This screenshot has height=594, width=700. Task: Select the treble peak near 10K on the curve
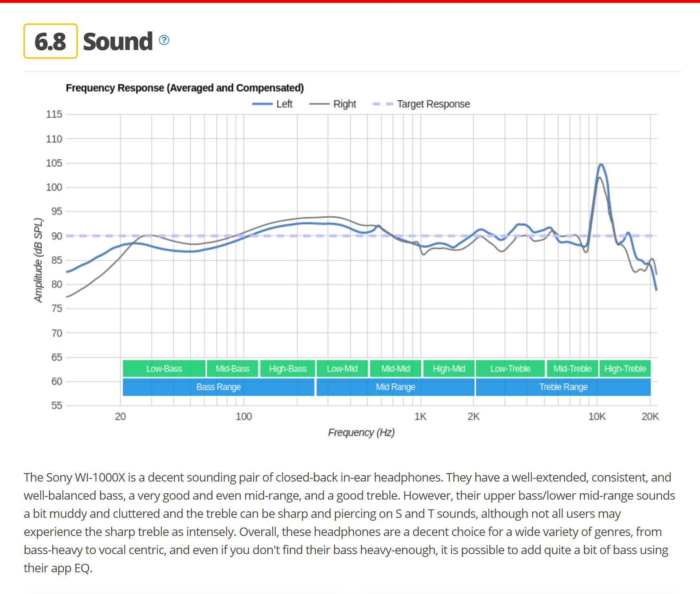601,164
